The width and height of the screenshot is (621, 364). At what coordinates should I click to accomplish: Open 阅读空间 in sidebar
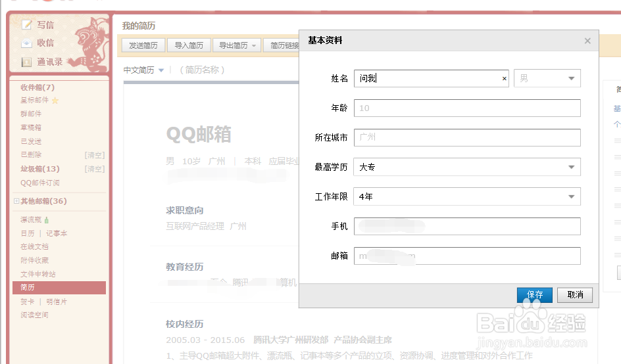[34, 315]
